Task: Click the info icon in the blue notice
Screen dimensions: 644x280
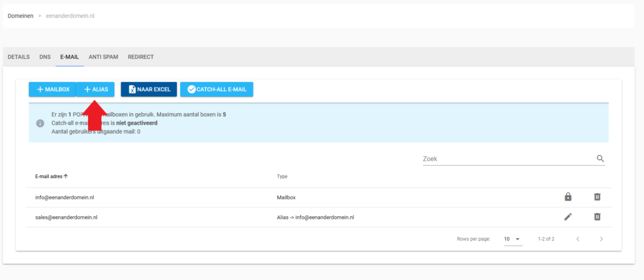Action: (x=40, y=123)
